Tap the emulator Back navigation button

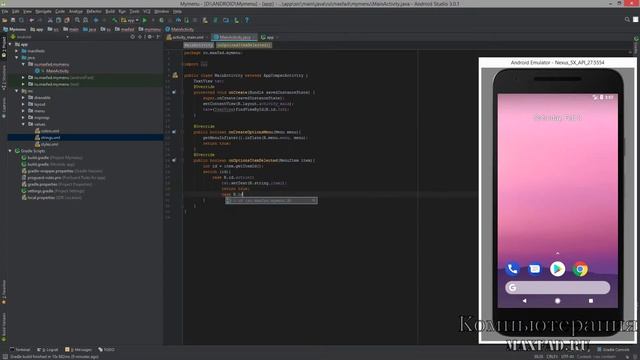[x=524, y=301]
